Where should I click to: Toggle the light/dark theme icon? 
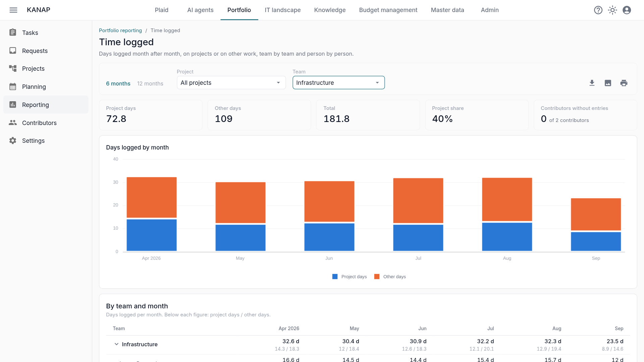612,10
